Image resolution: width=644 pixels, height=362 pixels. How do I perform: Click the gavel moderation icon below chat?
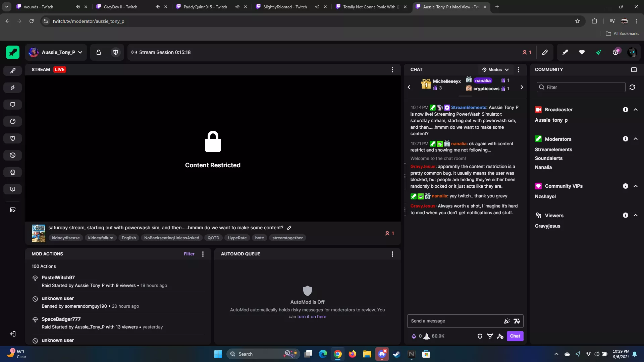point(500,336)
